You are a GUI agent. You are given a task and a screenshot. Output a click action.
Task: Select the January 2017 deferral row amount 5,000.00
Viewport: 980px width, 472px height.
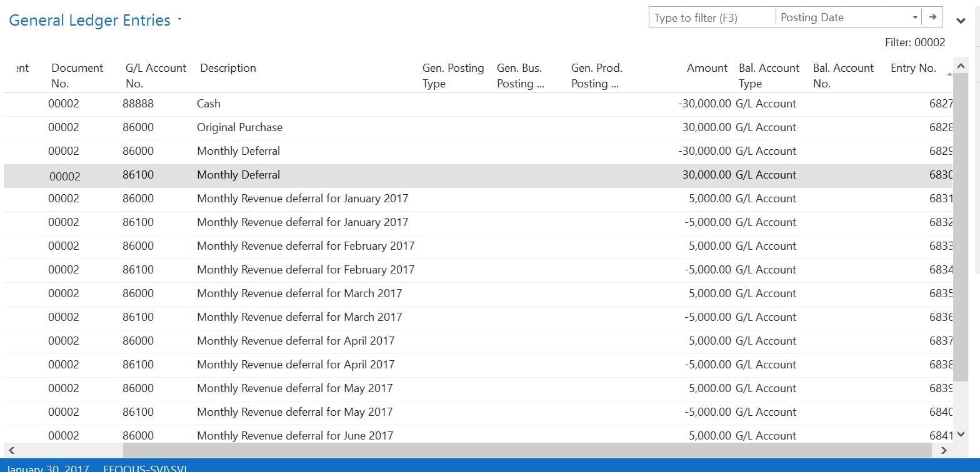(x=709, y=199)
